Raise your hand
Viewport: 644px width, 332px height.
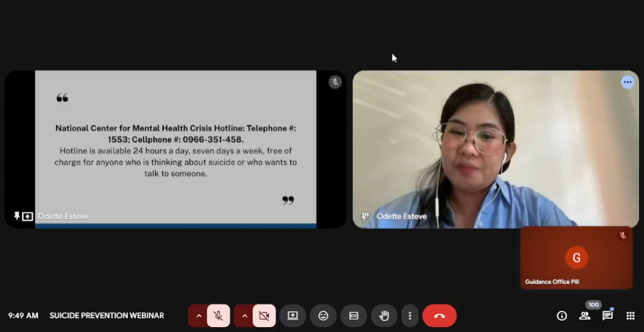384,316
